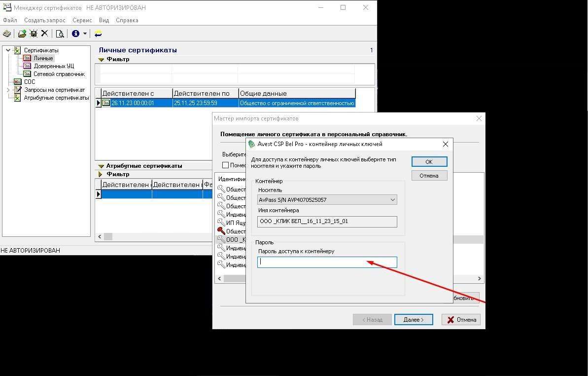Click the container password input field
The height and width of the screenshot is (376, 588).
[x=327, y=262]
